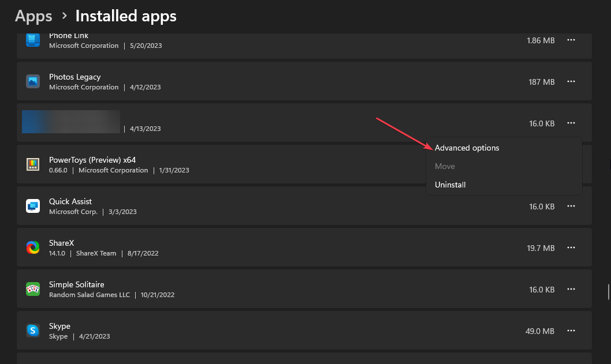Click the vertical scrollbar thumb

[x=608, y=292]
